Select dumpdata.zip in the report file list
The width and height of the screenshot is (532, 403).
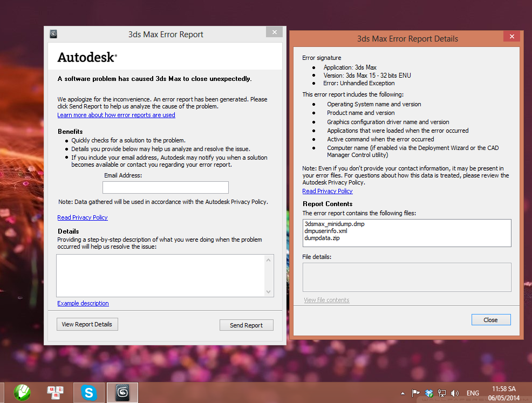322,238
